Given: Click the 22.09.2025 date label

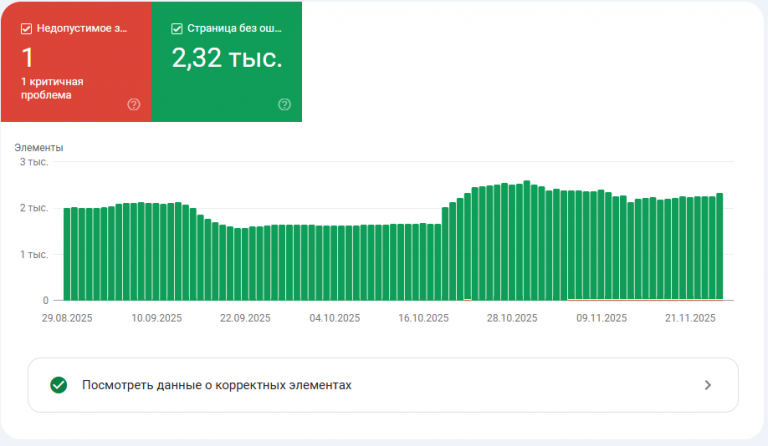Looking at the screenshot, I should pyautogui.click(x=245, y=318).
